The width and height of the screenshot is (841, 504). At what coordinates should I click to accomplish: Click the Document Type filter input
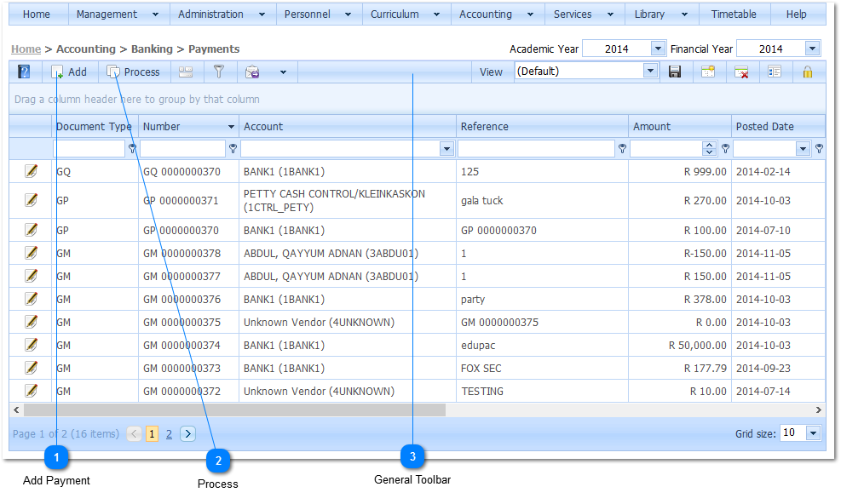89,148
